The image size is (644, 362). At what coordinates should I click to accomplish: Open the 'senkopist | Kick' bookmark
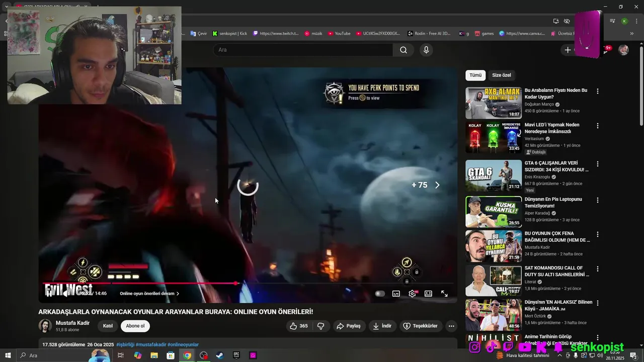pyautogui.click(x=230, y=34)
